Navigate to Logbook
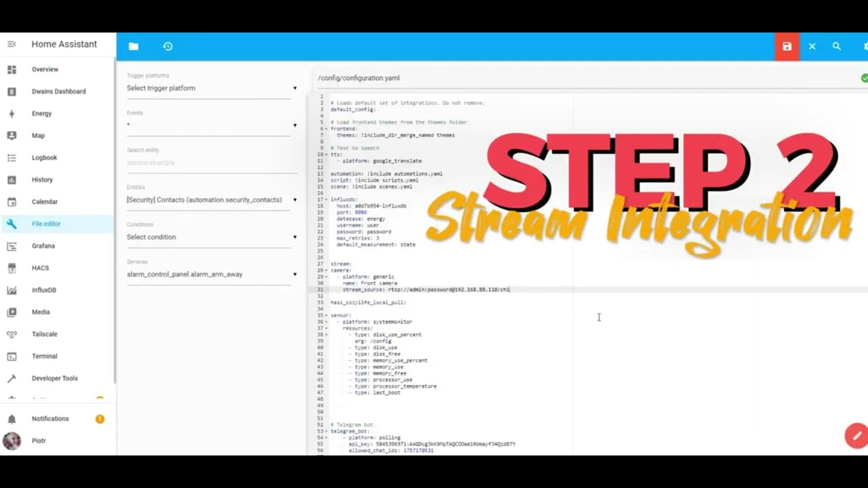The height and width of the screenshot is (488, 868). 44,157
